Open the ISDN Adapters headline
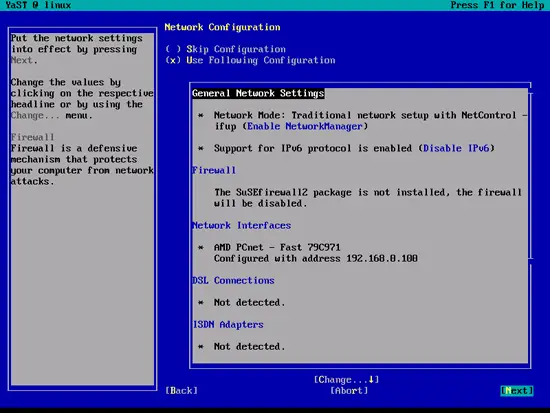Screen dimensions: 550x413 228,325
